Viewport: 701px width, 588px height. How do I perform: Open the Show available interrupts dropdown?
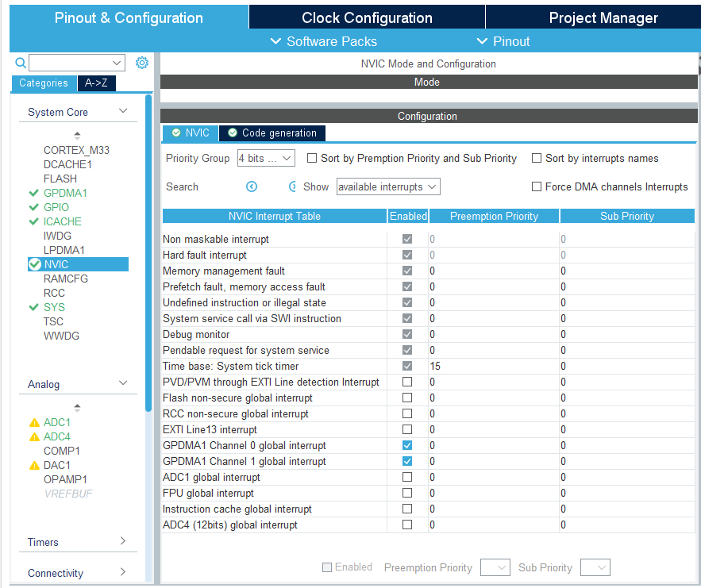[388, 186]
